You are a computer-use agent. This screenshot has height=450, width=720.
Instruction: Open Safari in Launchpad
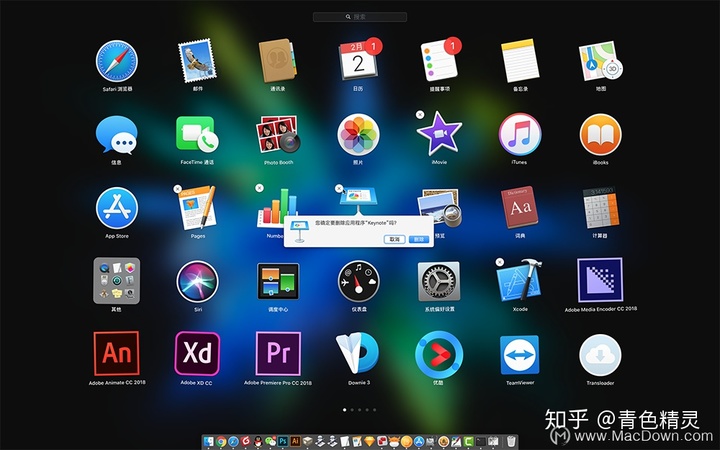point(117,61)
